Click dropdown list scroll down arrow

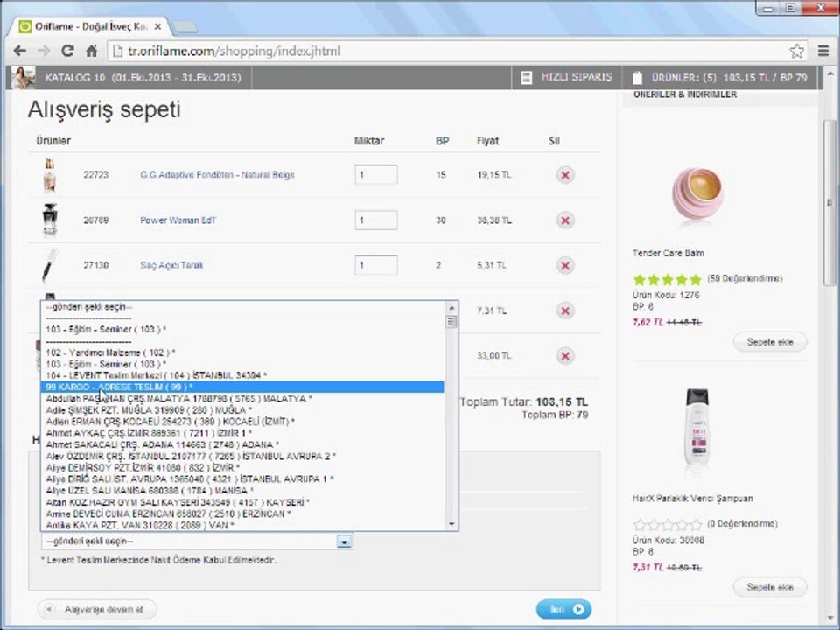coord(451,524)
